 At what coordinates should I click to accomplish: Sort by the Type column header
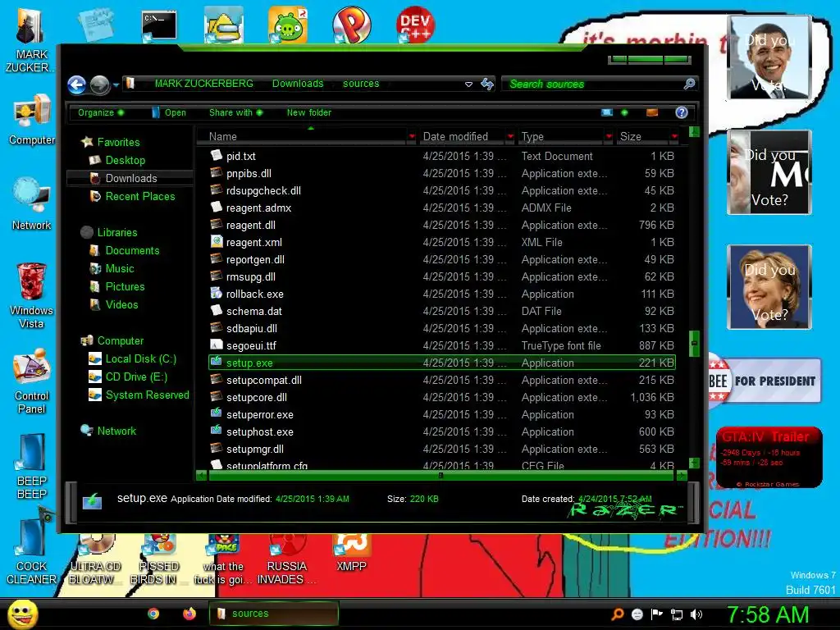tap(561, 137)
